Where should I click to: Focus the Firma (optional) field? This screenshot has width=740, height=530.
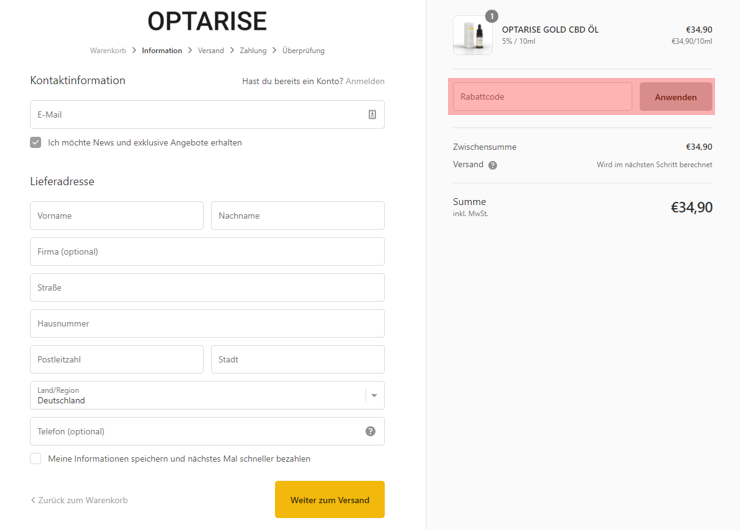click(207, 252)
